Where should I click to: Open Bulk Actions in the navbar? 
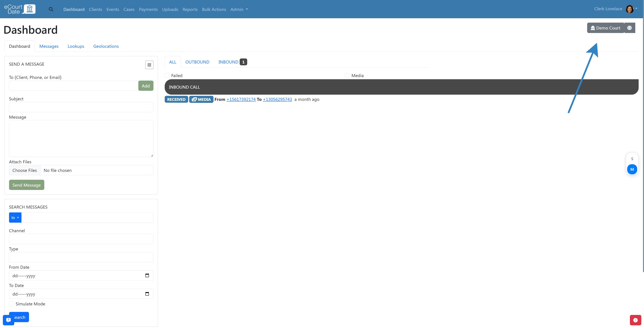pos(214,9)
